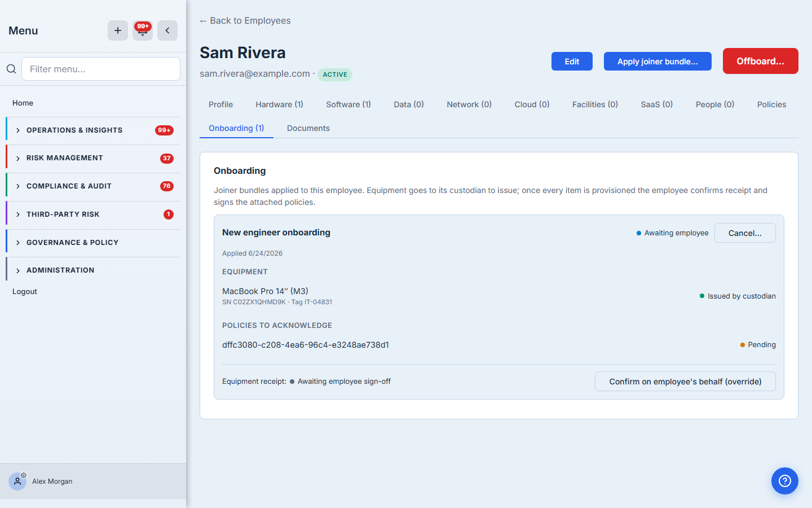This screenshot has width=812, height=508.
Task: Click sam.rivera@example.com email text
Action: click(255, 73)
